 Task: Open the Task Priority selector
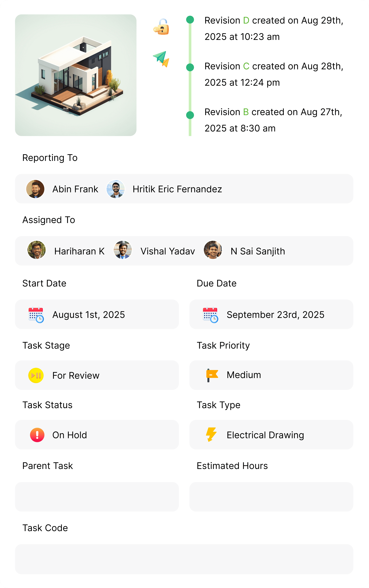271,375
